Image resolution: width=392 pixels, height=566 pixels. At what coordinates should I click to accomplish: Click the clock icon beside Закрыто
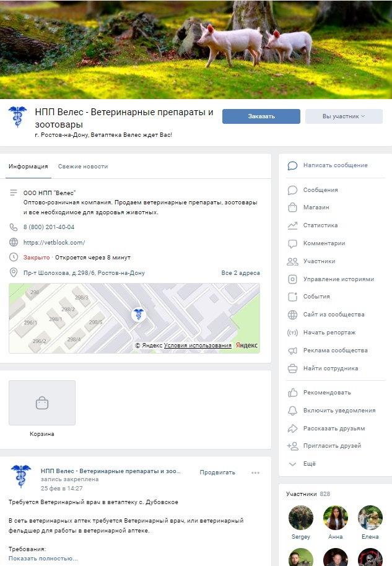point(14,258)
